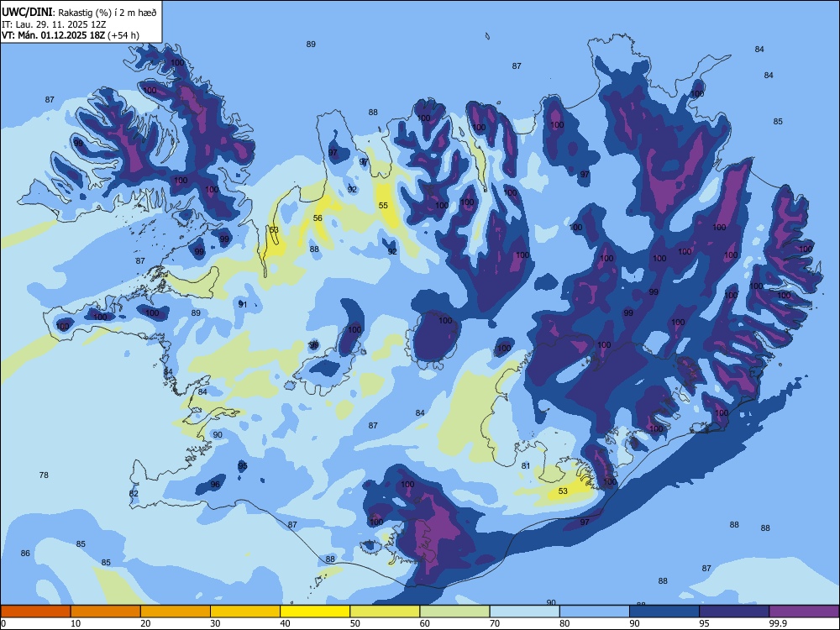Click the "50" legend tick label

pyautogui.click(x=354, y=623)
